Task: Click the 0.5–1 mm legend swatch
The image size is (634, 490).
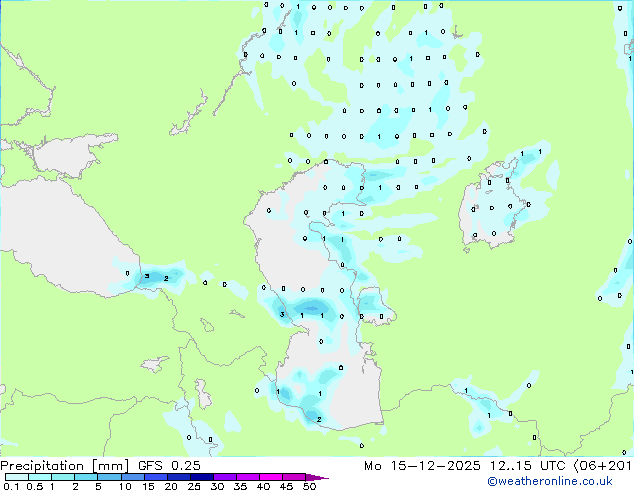Action: [40, 477]
